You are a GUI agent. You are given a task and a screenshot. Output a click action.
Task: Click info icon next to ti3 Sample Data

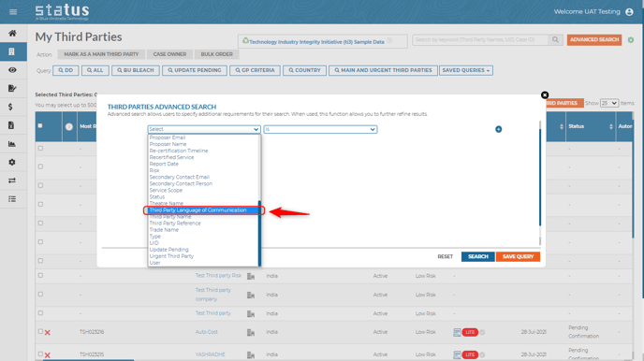[389, 40]
